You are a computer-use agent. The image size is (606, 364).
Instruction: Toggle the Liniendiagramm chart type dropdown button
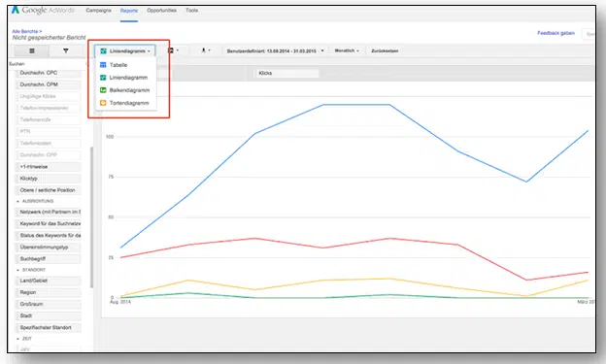click(125, 51)
